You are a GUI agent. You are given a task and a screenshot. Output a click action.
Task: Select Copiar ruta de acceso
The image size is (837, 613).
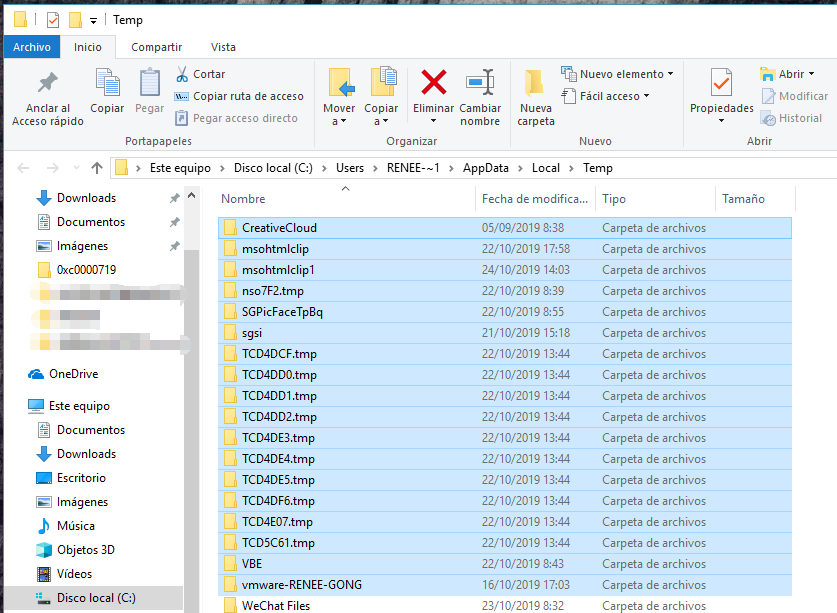pyautogui.click(x=239, y=96)
